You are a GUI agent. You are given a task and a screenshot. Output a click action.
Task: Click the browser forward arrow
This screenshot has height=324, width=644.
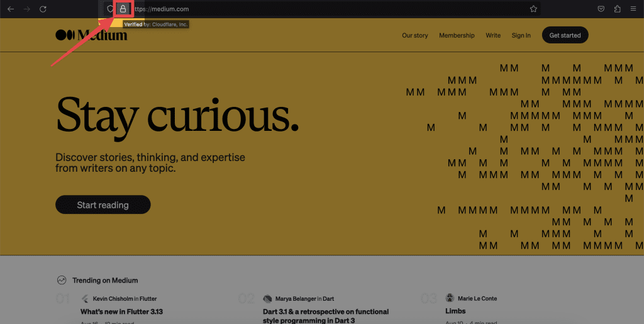(x=26, y=9)
